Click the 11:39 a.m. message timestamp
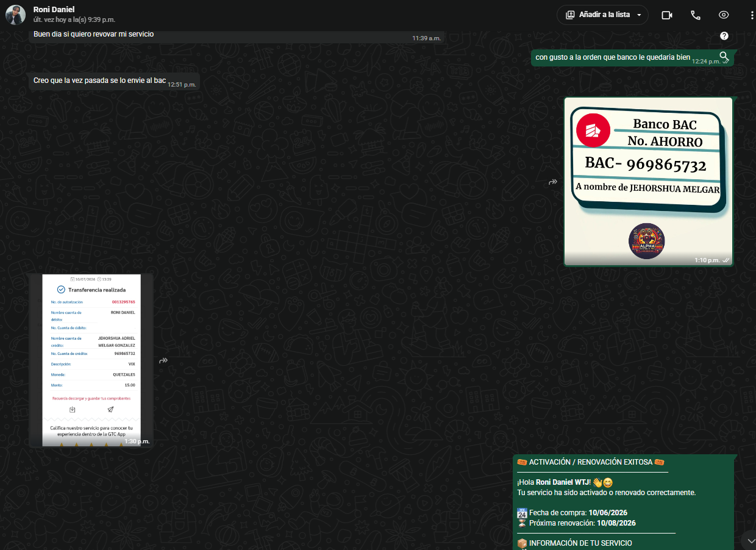 [x=426, y=38]
